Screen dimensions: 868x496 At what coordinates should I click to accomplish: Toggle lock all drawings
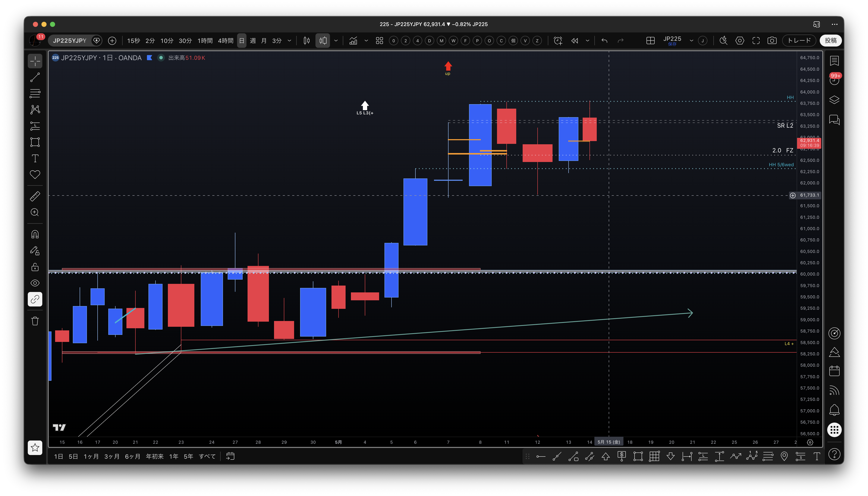[x=35, y=267]
